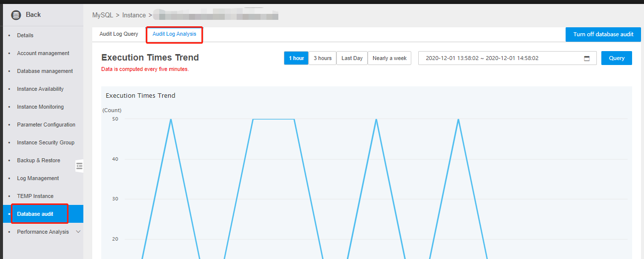Click the date range input field
The image size is (644, 259).
click(x=507, y=58)
